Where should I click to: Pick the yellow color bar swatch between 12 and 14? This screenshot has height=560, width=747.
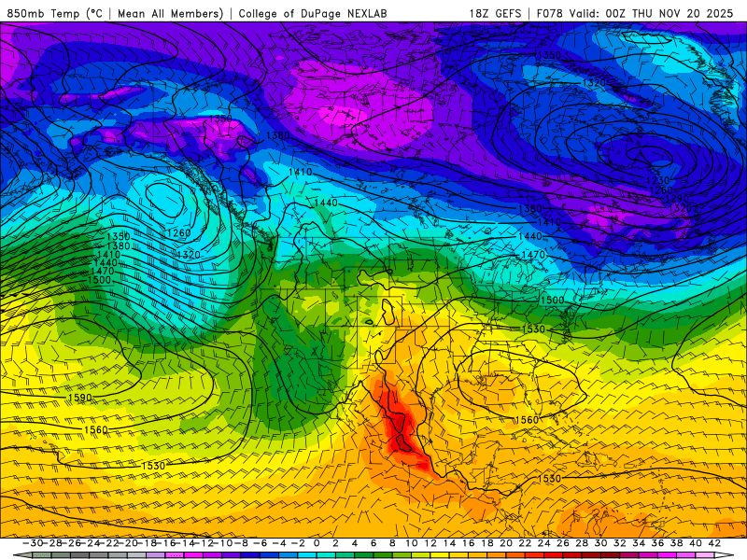coord(440,555)
